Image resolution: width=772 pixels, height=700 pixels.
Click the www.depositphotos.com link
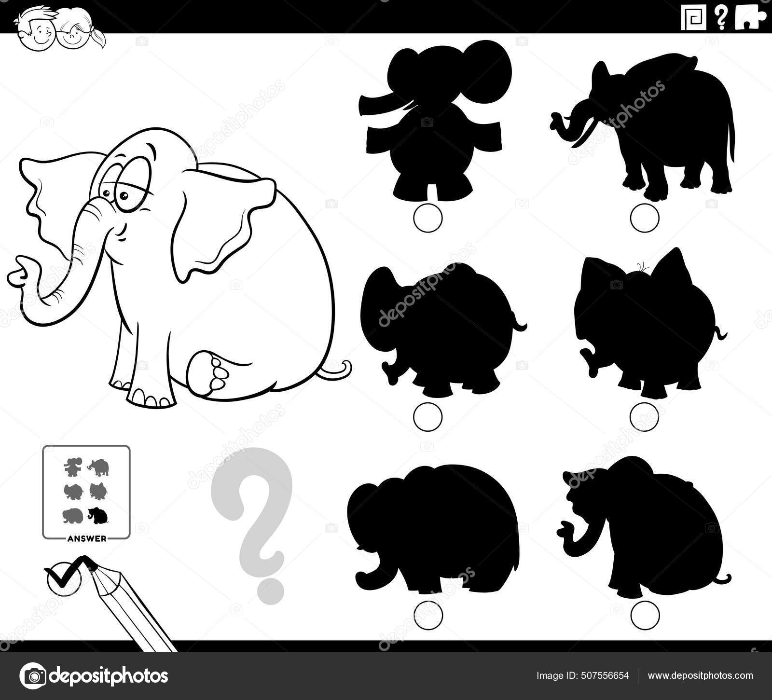tap(700, 675)
